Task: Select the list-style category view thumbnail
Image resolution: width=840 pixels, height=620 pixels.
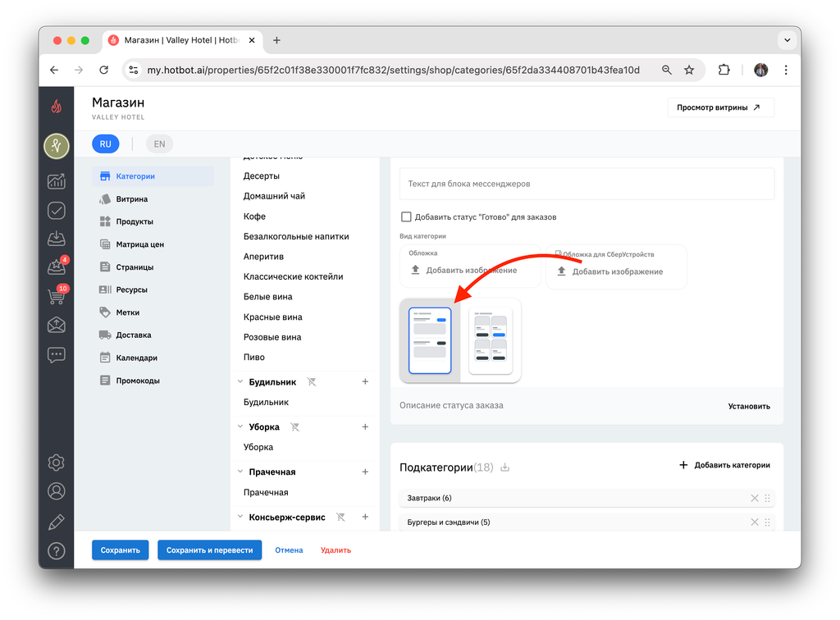Action: pos(430,340)
